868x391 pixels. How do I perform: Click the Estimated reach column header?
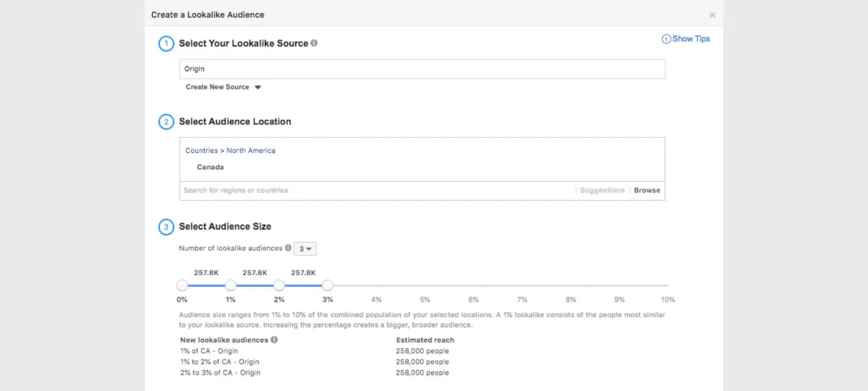[425, 340]
